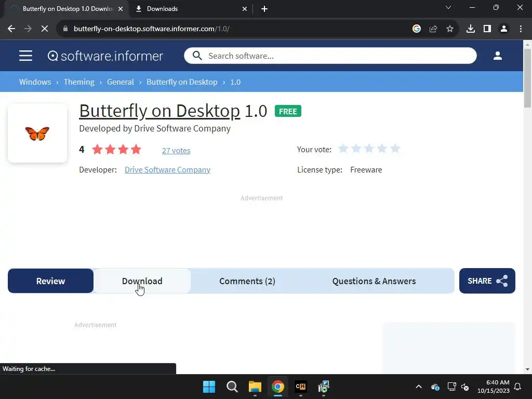Open the Download tab
The image size is (532, 399).
pos(142,281)
